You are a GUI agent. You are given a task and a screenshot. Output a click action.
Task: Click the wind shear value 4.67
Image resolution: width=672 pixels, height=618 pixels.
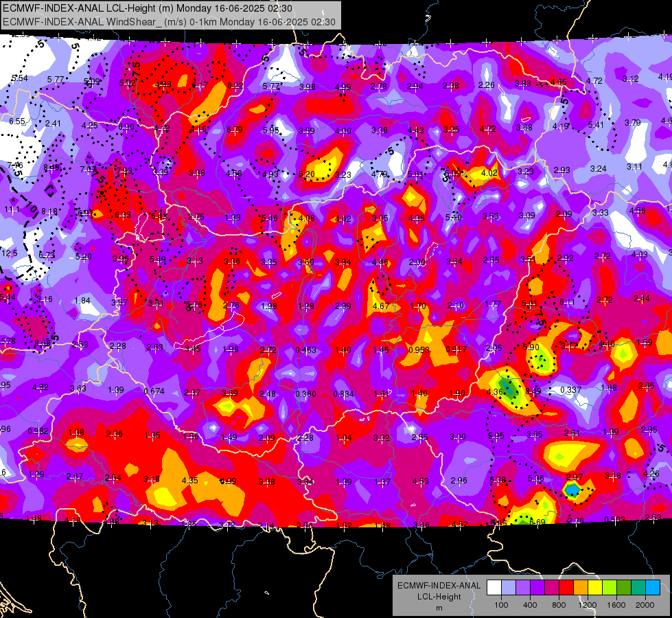(381, 306)
